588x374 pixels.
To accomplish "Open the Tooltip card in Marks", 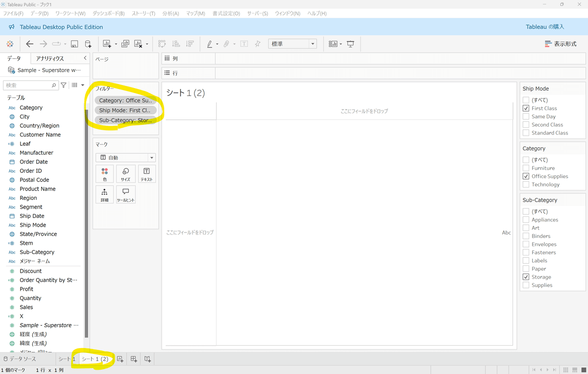I will [126, 195].
